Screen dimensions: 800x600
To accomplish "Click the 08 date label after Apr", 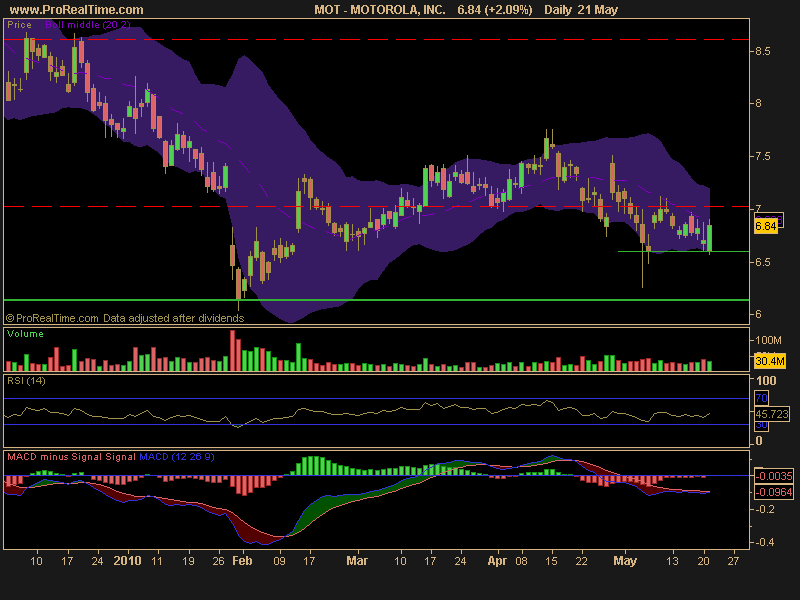I will pyautogui.click(x=521, y=561).
